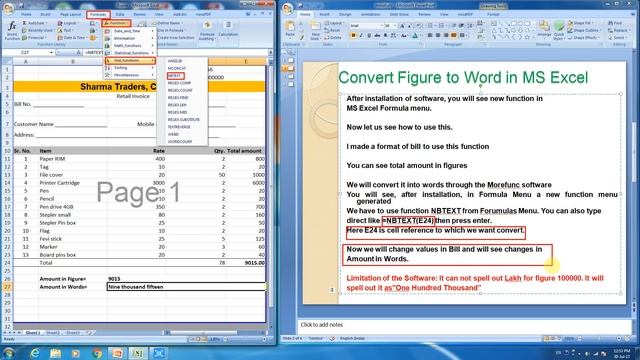
Task: Click Formula Auditing button
Action: [207, 31]
